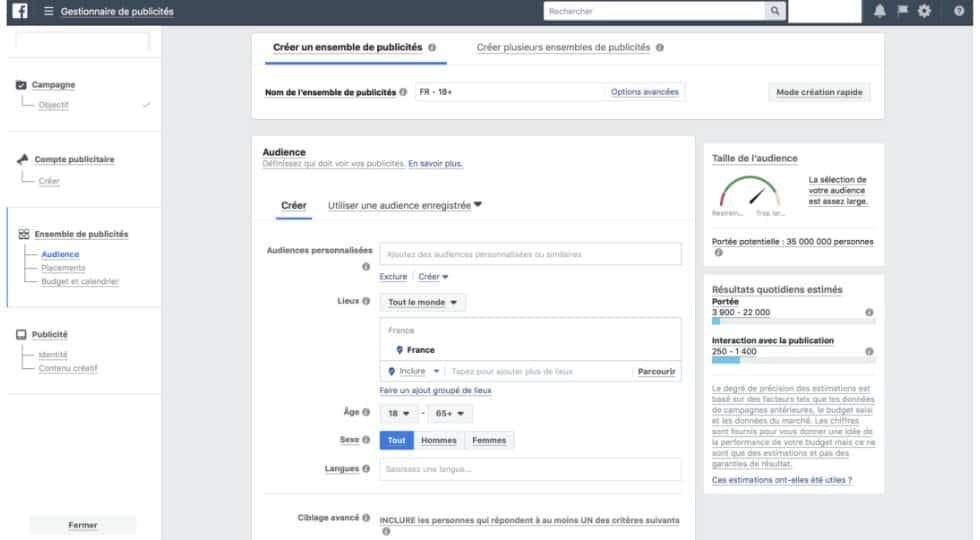Open the help question mark icon

click(959, 11)
